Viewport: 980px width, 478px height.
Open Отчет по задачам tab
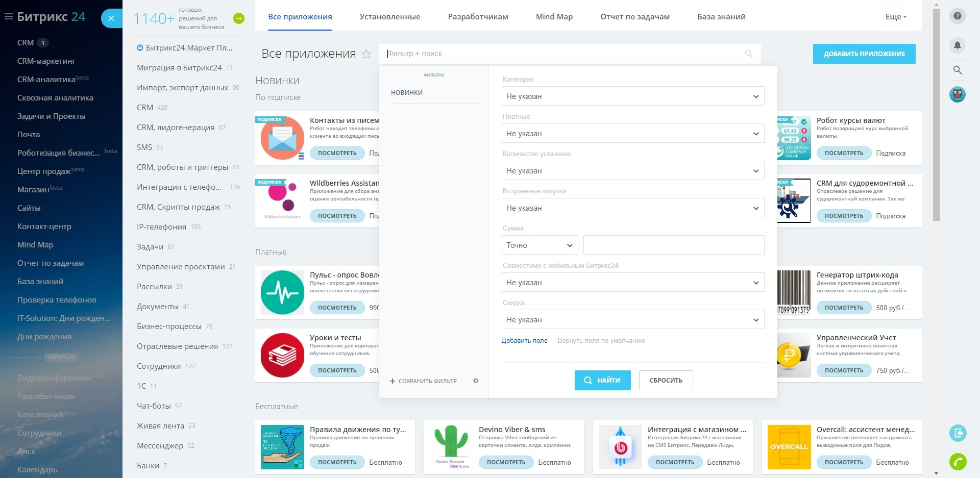635,17
